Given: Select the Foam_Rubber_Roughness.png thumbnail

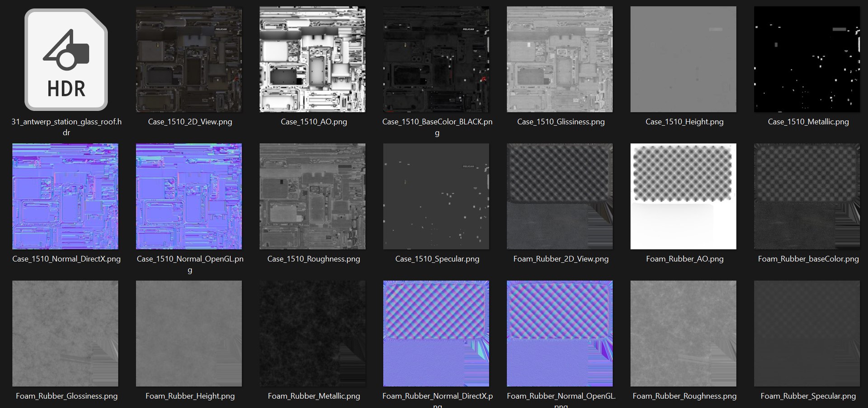Looking at the screenshot, I should click(x=684, y=333).
